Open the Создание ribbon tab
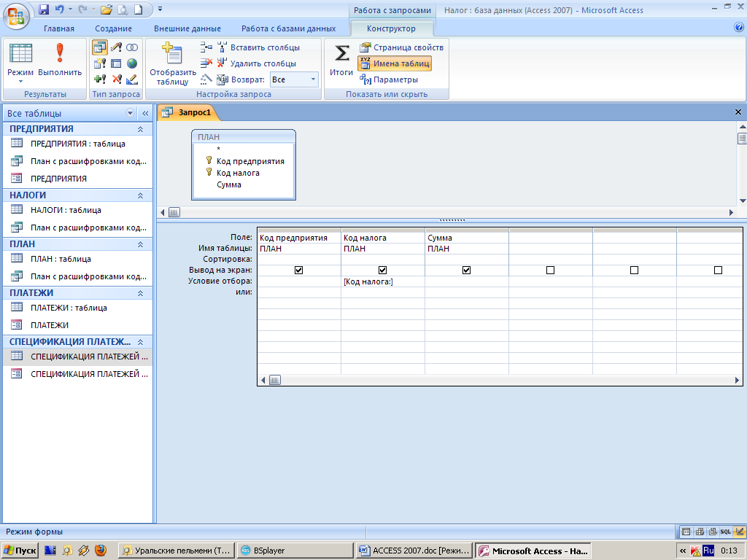This screenshot has width=747, height=560. click(113, 28)
